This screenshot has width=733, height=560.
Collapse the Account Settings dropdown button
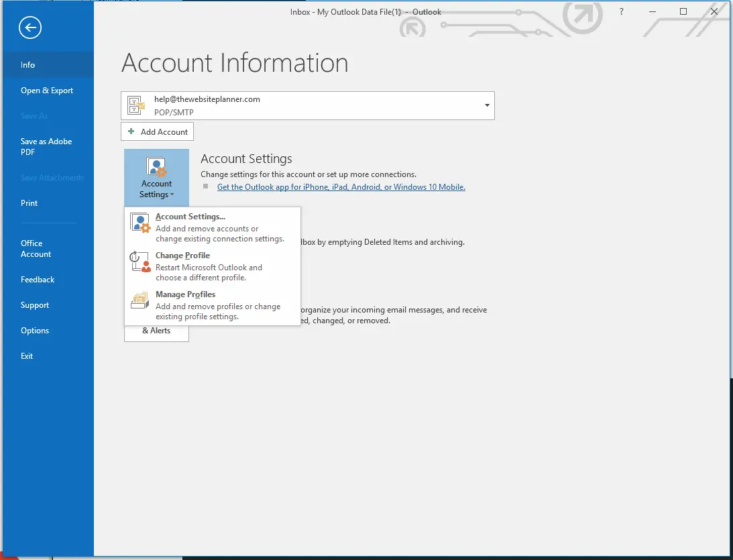click(x=157, y=178)
